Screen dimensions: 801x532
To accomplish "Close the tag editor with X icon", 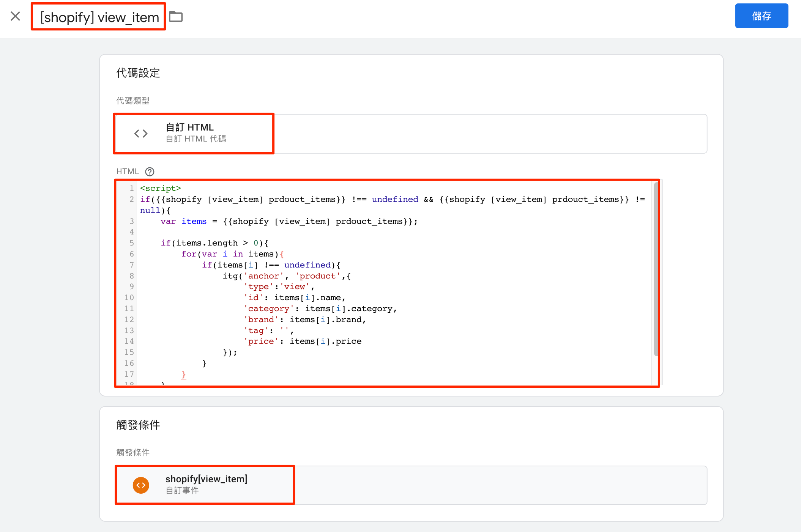I will pos(16,16).
